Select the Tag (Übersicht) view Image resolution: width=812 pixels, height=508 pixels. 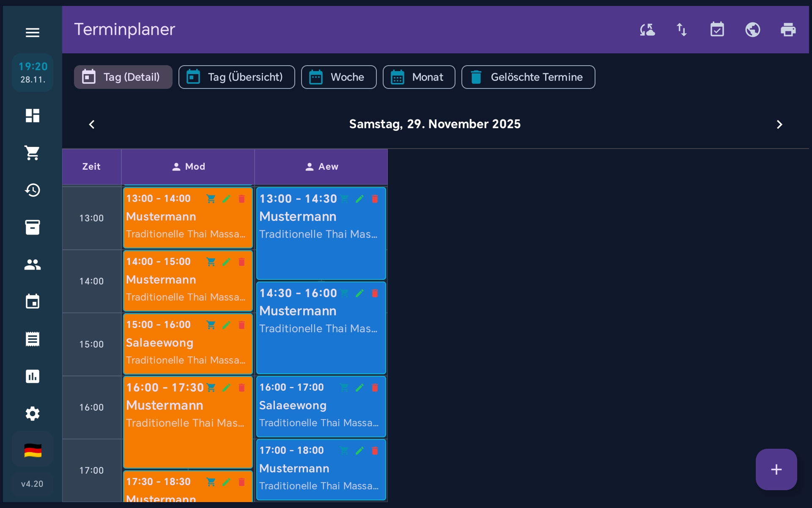point(236,77)
